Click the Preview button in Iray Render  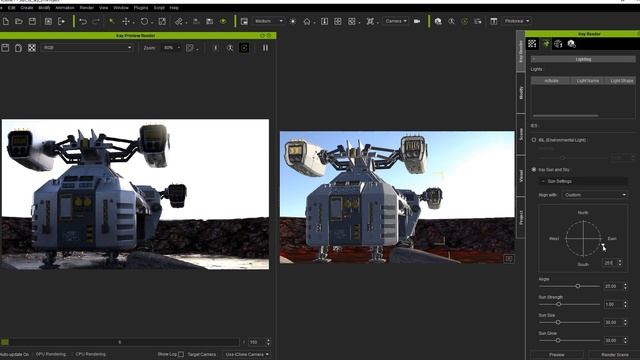coord(557,355)
